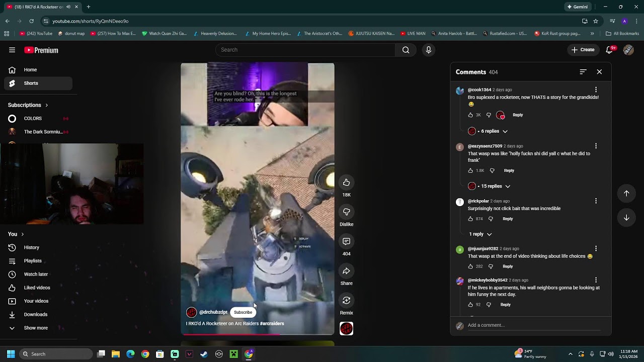Open the short's sound thumbnail
This screenshot has width=644, height=362.
tap(346, 328)
